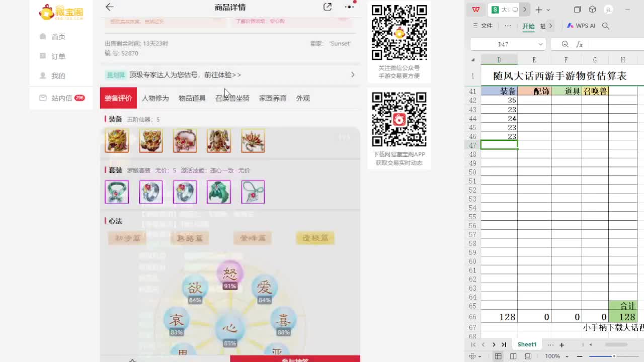
Task: Switch to the 物品道具 tab
Action: 191,99
